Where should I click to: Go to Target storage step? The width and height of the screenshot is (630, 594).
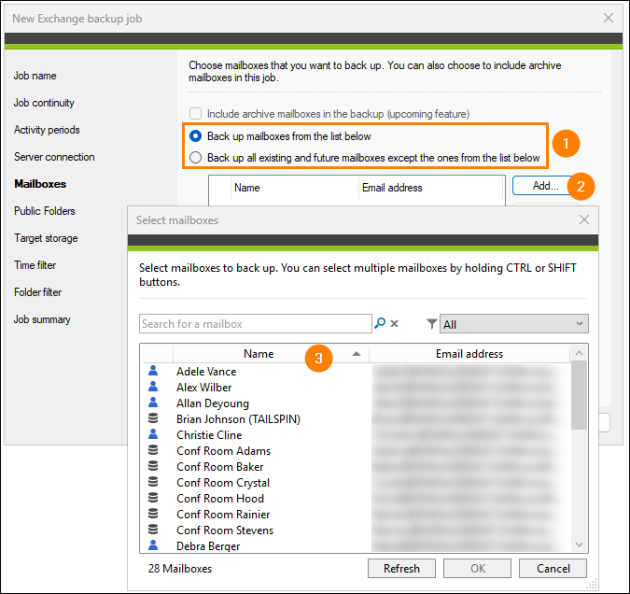[x=46, y=238]
